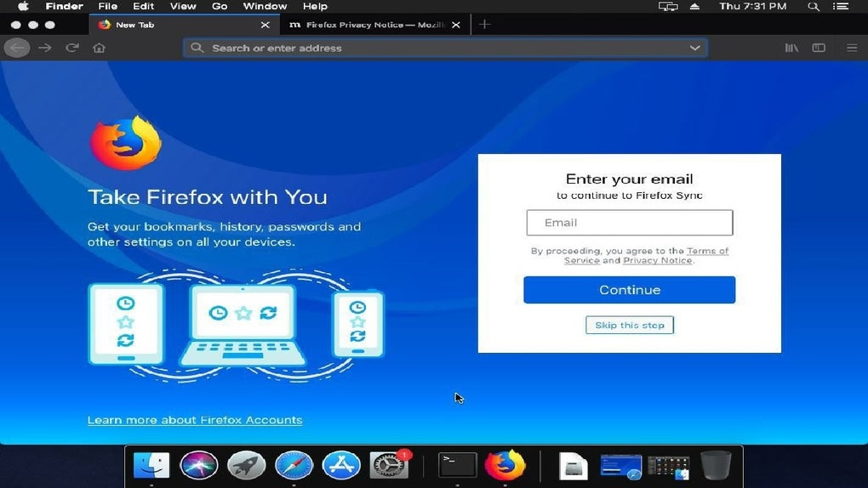
Task: Open the Finder menu
Action: [x=64, y=6]
